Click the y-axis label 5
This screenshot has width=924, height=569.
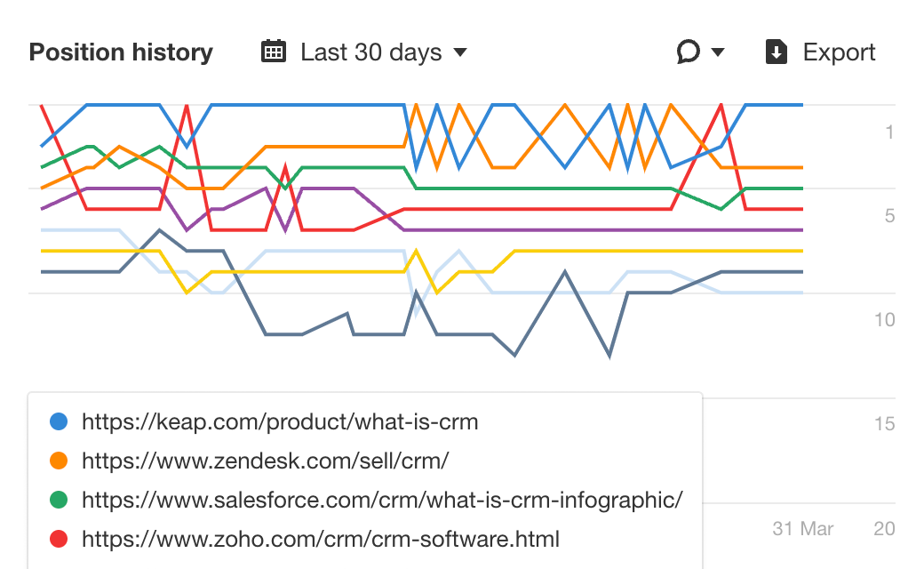889,216
